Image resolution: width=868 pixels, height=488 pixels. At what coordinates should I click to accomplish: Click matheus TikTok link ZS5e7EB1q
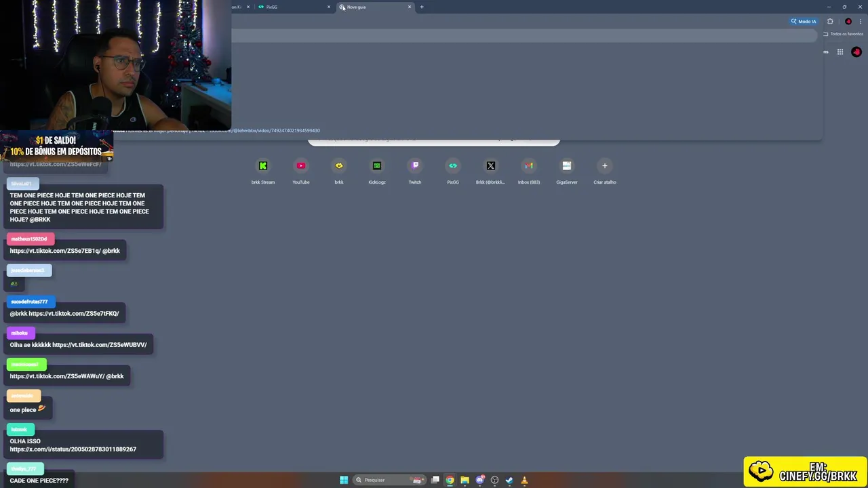(x=55, y=251)
